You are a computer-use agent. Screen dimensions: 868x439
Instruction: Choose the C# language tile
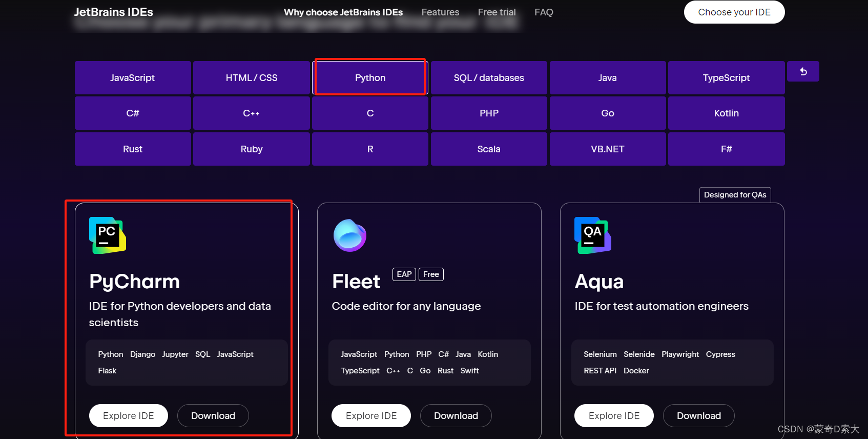pyautogui.click(x=133, y=113)
